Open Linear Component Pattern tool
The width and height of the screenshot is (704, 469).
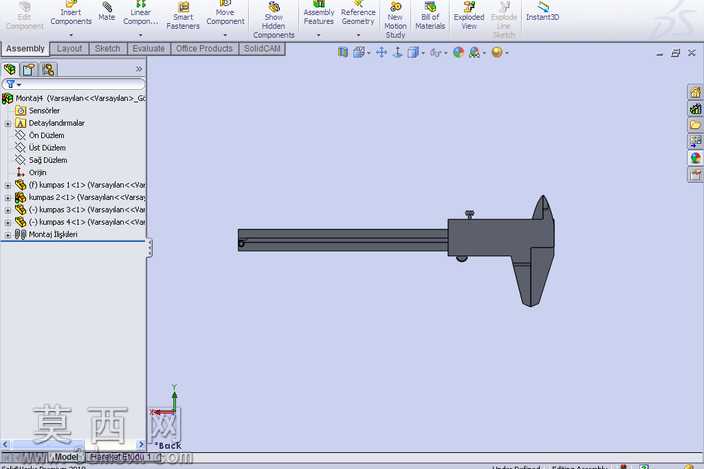coord(140,13)
